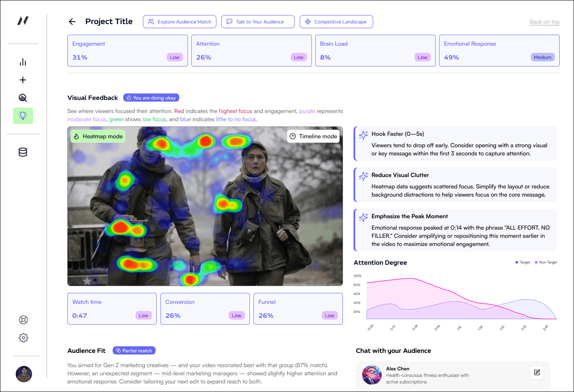Open the lifebuoy help icon
This screenshot has height=392, width=574.
(24, 320)
